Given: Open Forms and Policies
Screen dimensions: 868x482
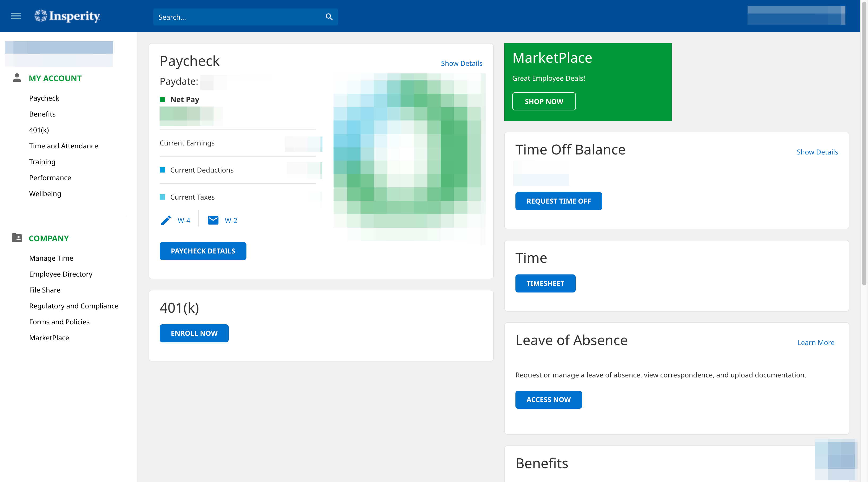Looking at the screenshot, I should [59, 322].
